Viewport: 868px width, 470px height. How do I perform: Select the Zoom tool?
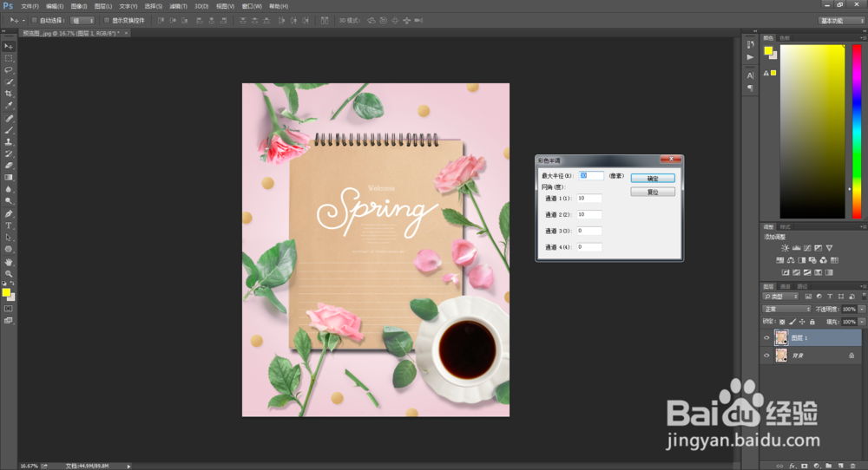pos(9,274)
